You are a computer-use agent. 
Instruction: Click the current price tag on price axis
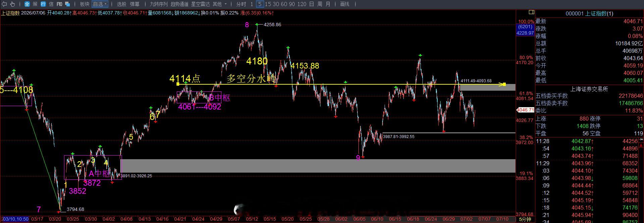coord(525,110)
